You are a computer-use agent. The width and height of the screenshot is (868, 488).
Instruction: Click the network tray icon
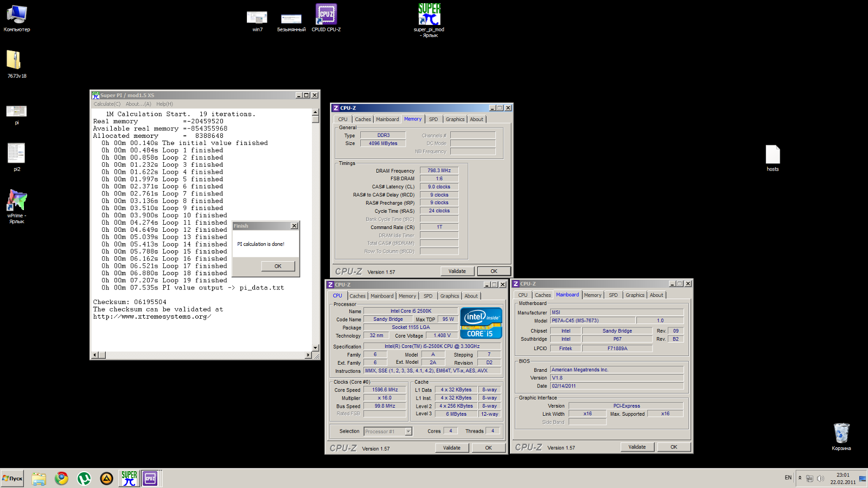809,478
